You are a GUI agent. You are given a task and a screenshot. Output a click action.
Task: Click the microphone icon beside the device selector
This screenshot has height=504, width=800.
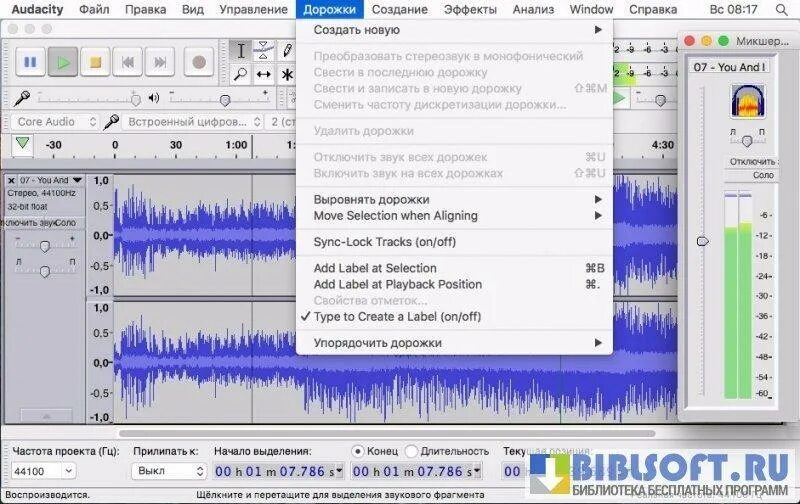point(111,122)
